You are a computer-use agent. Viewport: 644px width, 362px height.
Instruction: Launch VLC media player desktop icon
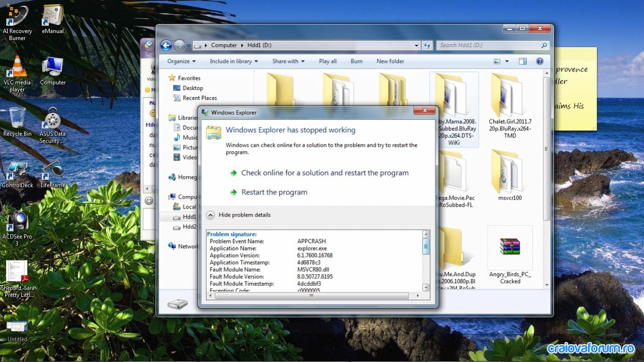click(x=17, y=74)
